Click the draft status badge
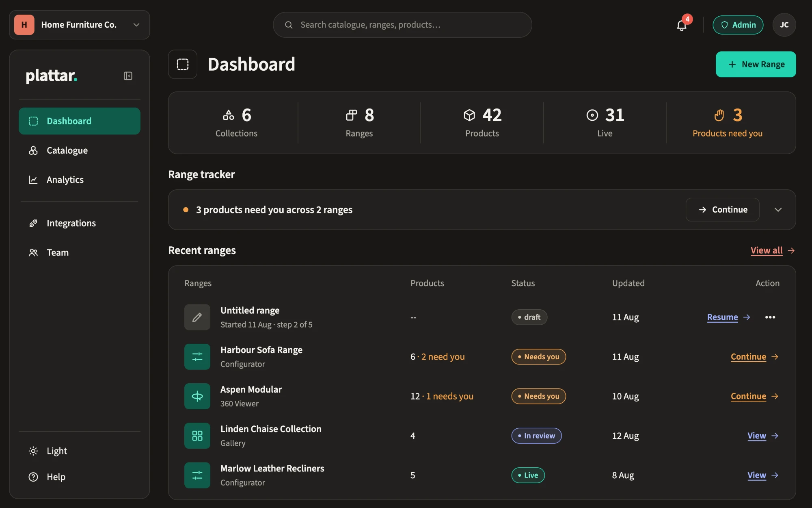The image size is (812, 508). (529, 317)
